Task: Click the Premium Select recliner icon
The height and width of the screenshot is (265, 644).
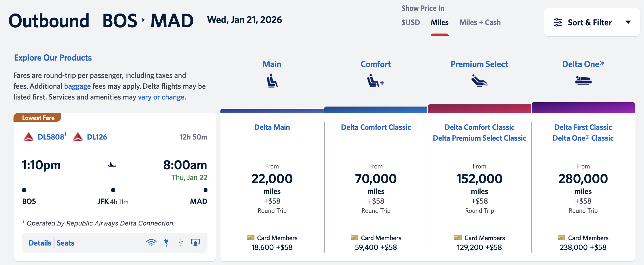Action: coord(479,81)
